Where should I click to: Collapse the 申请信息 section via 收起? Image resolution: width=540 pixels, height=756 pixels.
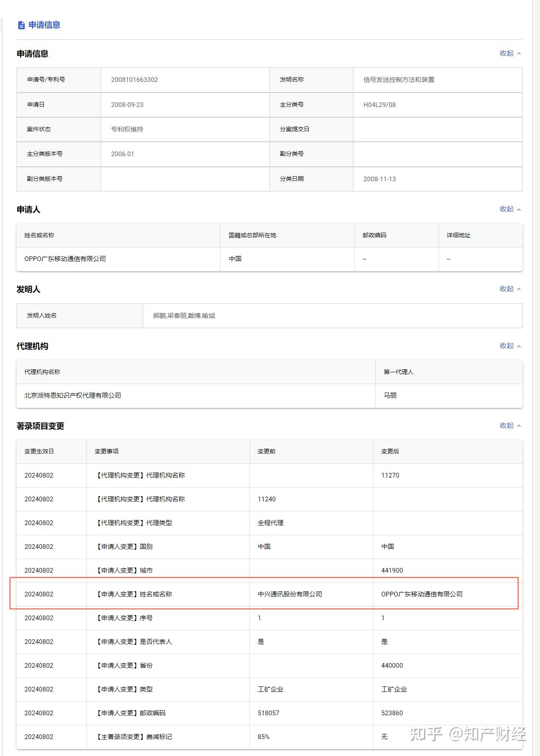coord(510,53)
